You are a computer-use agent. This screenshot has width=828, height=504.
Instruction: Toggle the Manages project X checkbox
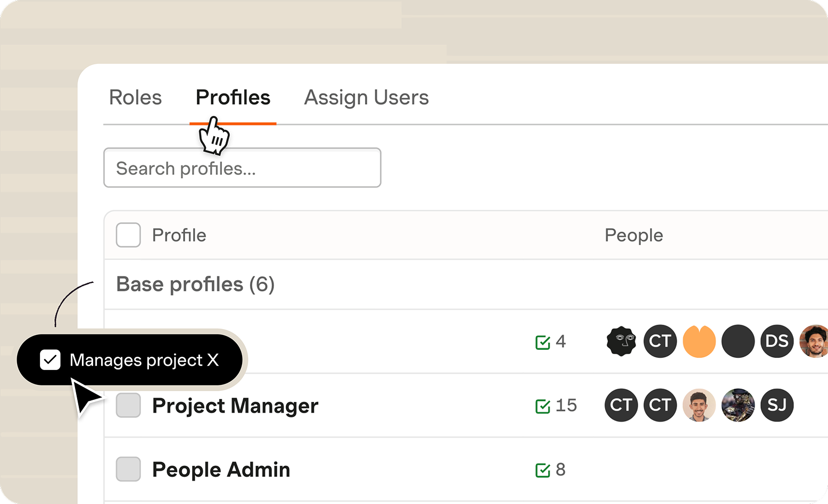pyautogui.click(x=50, y=360)
